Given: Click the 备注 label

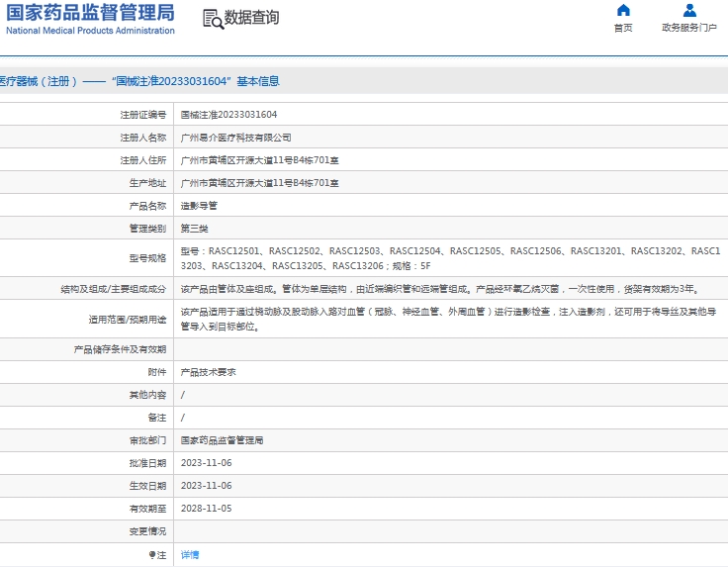Looking at the screenshot, I should pos(157,418).
